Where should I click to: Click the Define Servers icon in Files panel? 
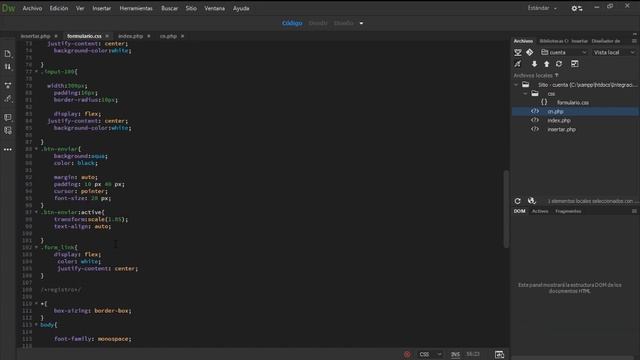click(518, 52)
